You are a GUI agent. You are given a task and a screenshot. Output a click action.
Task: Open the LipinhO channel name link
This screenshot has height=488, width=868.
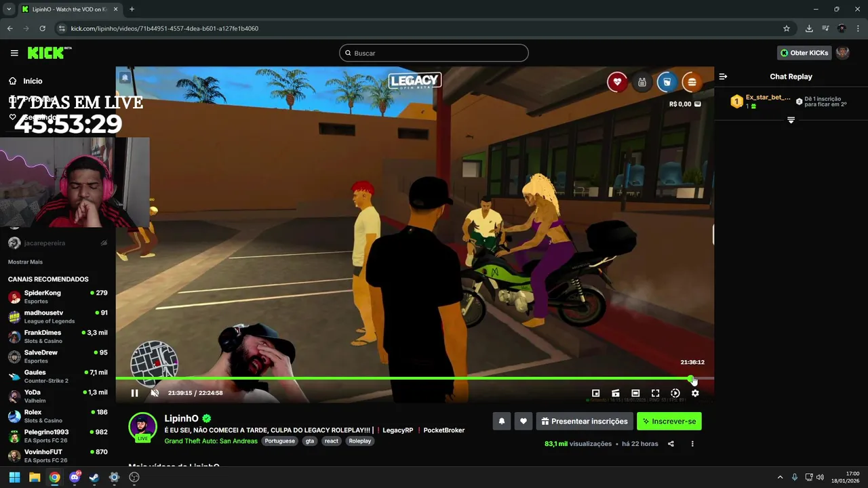coord(181,418)
